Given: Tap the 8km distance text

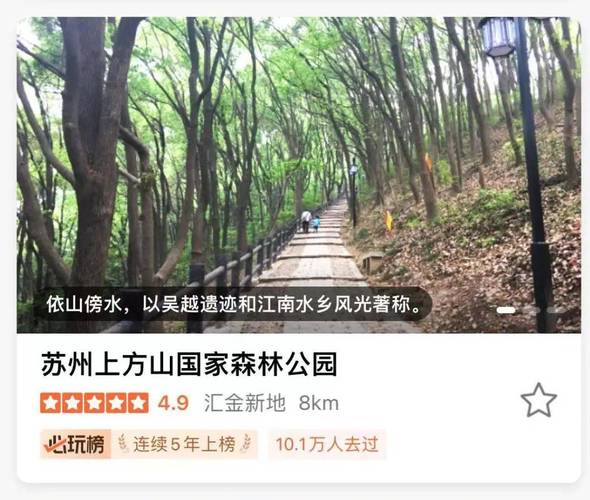Looking at the screenshot, I should [x=319, y=403].
